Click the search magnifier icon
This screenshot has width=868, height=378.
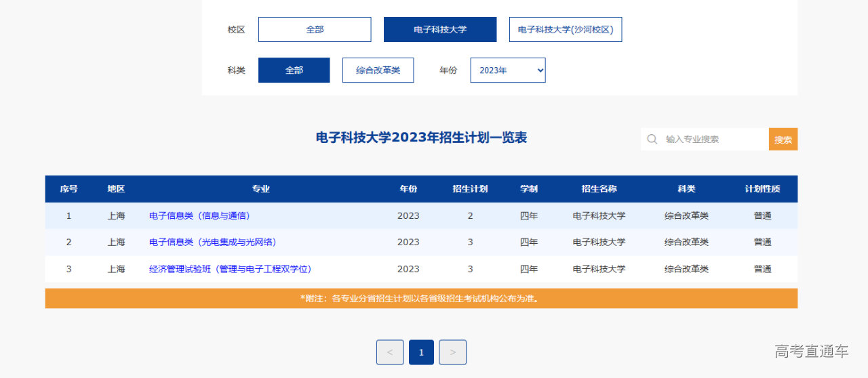[652, 139]
